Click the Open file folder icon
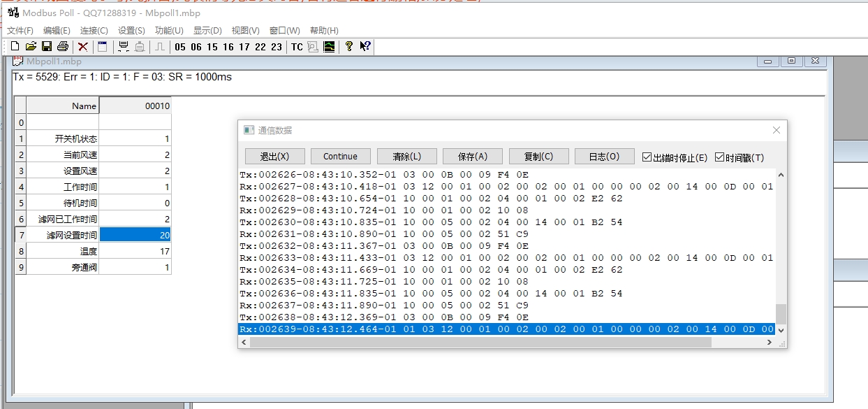 [31, 47]
